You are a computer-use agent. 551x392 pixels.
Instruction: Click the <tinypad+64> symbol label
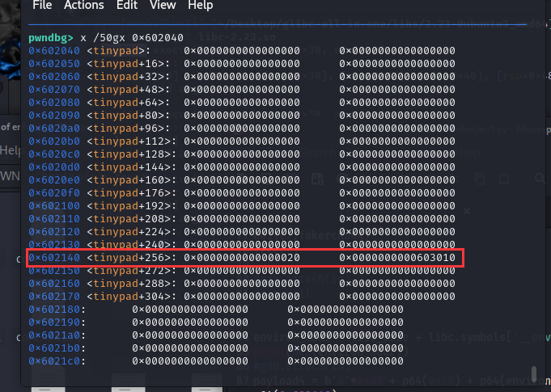125,103
